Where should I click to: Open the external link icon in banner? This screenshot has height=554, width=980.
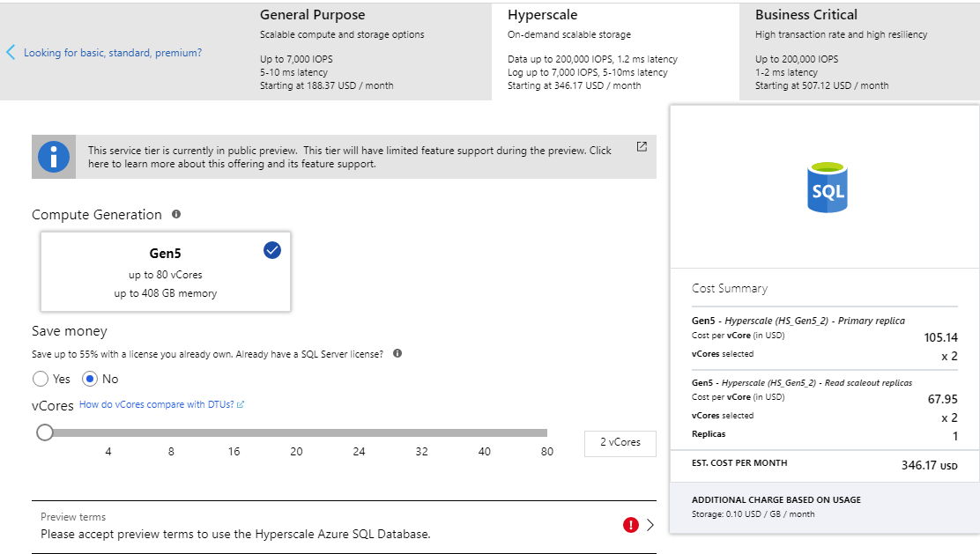tap(642, 146)
